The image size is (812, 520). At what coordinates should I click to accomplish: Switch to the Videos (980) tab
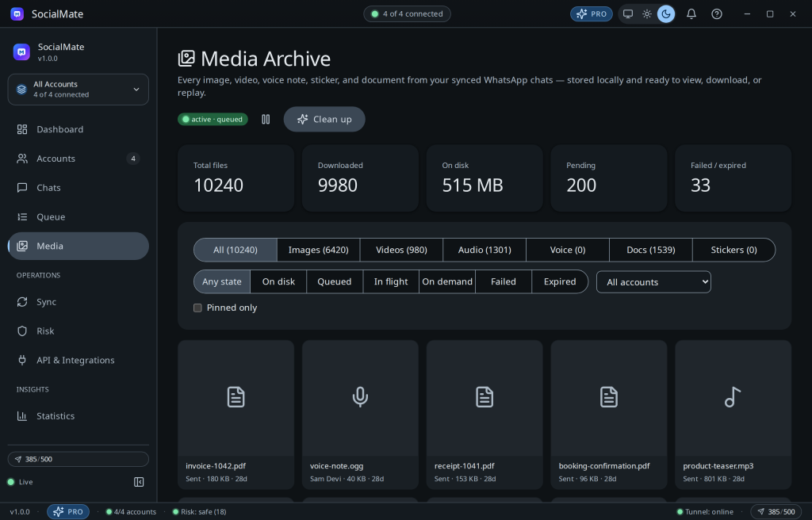401,250
